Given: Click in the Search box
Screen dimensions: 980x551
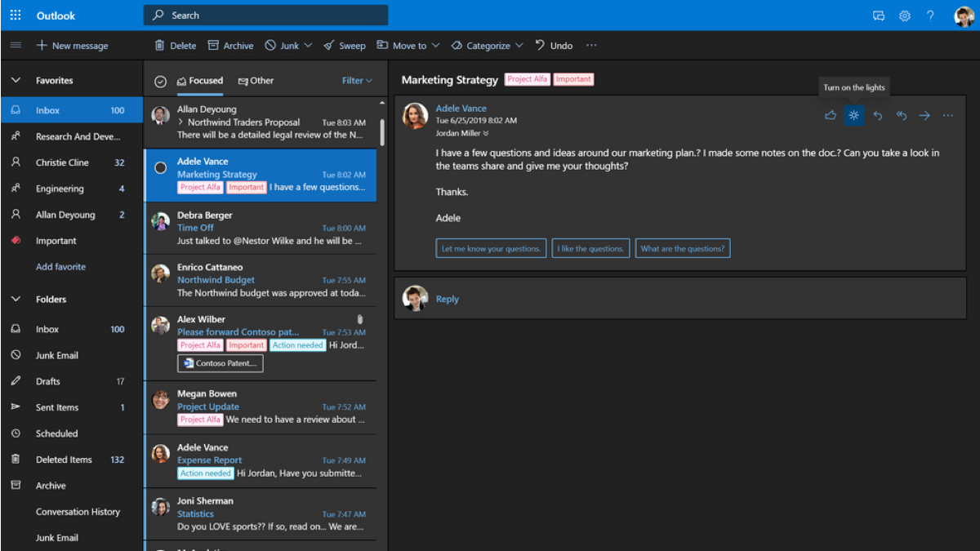Looking at the screenshot, I should pos(265,16).
